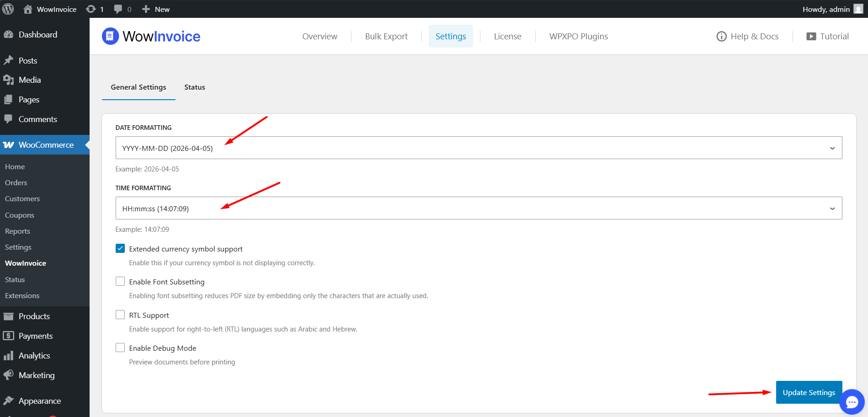The image size is (868, 417).
Task: Switch to the Status sub-tab
Action: pyautogui.click(x=195, y=87)
